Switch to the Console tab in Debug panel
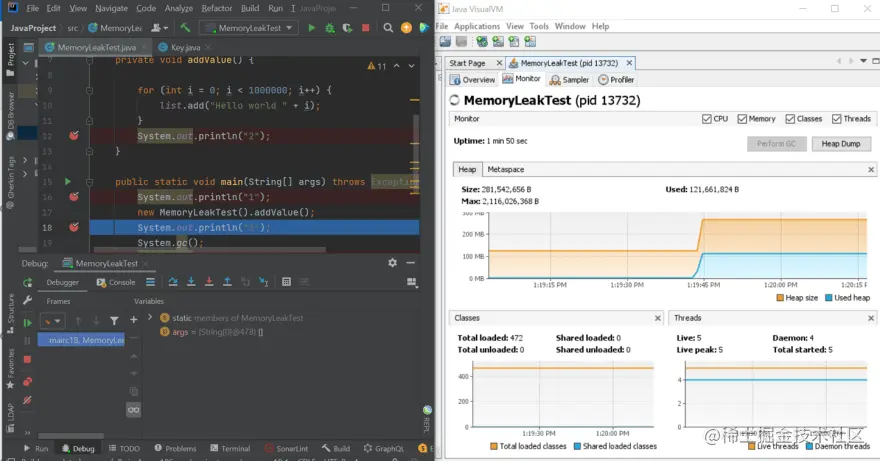 116,282
